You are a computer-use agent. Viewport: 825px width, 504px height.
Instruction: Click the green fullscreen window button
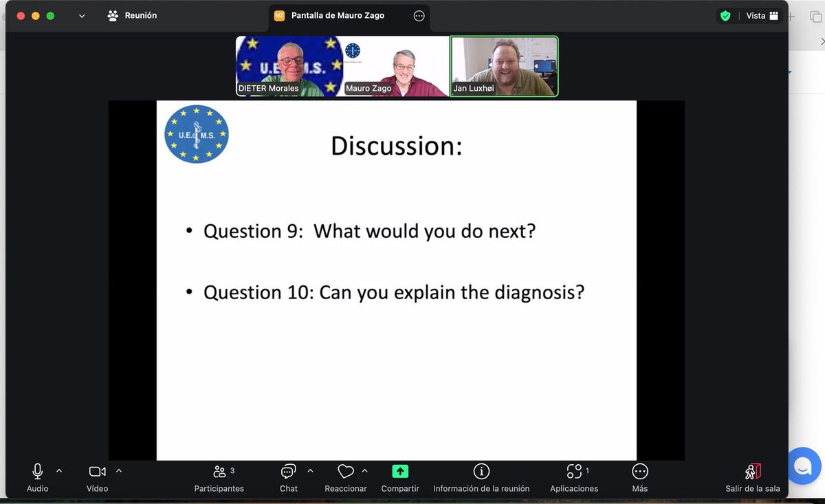coord(50,16)
